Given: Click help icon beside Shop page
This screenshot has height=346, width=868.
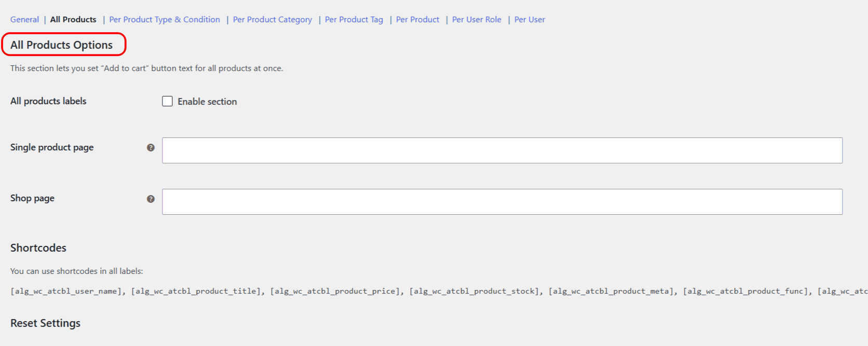Looking at the screenshot, I should (151, 199).
